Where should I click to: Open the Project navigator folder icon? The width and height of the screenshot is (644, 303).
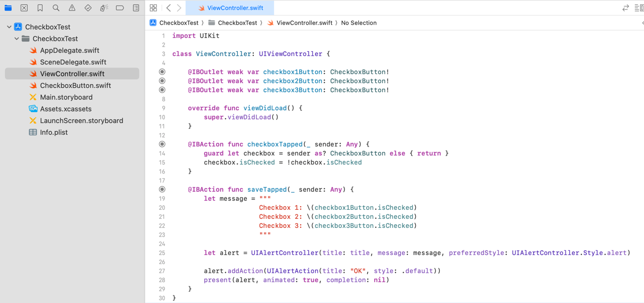[x=8, y=8]
